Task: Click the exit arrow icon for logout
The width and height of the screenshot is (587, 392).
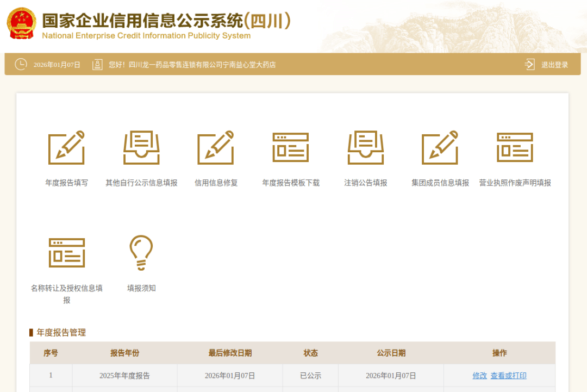Action: [529, 64]
